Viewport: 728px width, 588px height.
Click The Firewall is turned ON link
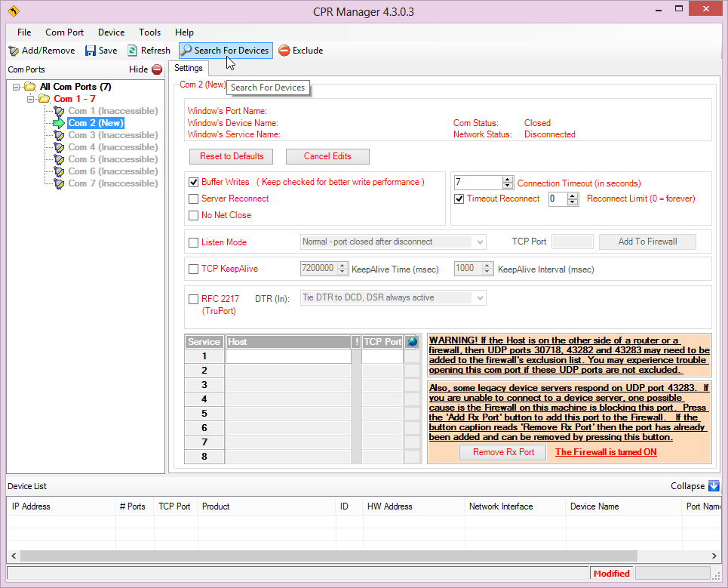(606, 452)
